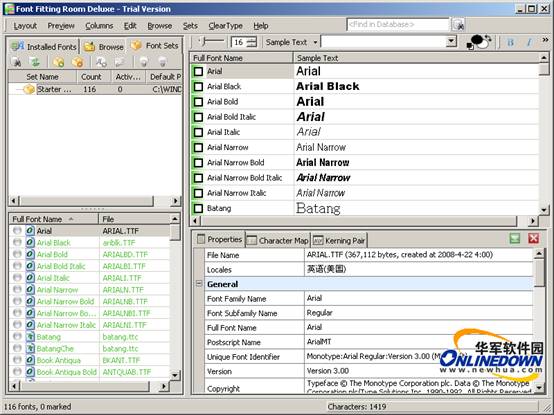Click the Find in Database search field
Image resolution: width=554 pixels, height=415 pixels.
tap(398, 24)
